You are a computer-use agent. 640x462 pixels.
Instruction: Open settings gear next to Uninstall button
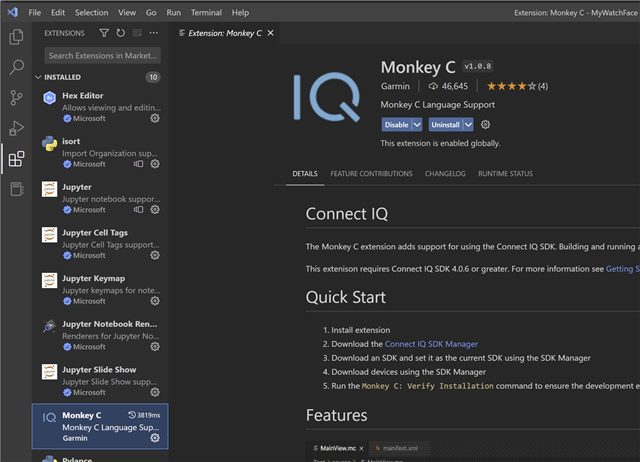pyautogui.click(x=485, y=124)
